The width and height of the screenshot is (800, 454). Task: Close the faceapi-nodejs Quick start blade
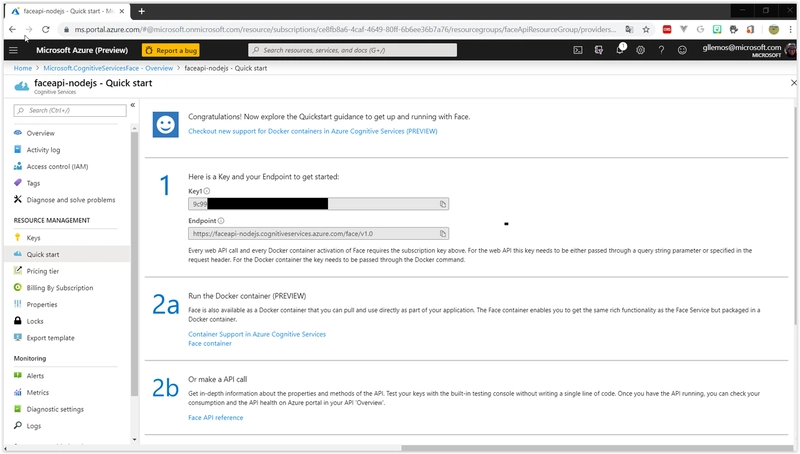coord(793,83)
